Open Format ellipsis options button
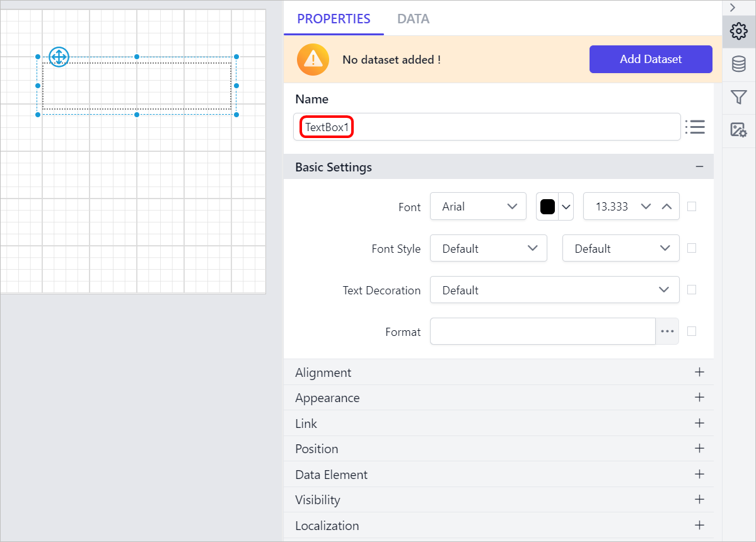 667,332
